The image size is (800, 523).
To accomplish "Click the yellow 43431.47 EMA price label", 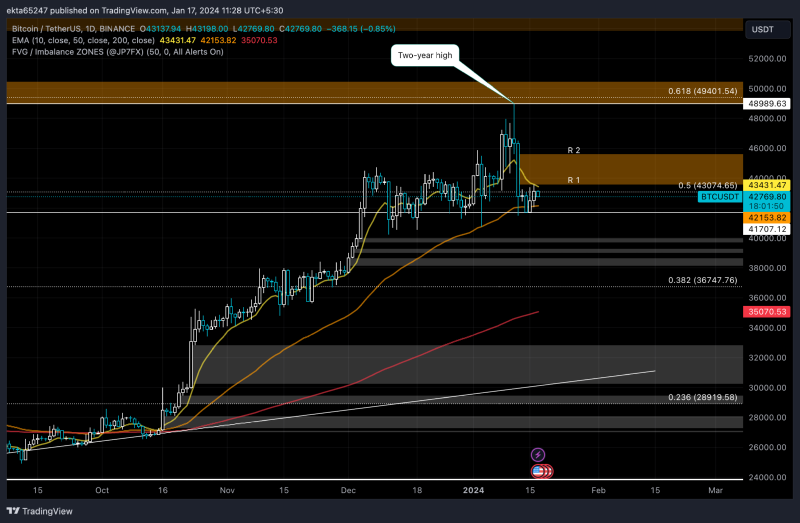I will pyautogui.click(x=767, y=185).
